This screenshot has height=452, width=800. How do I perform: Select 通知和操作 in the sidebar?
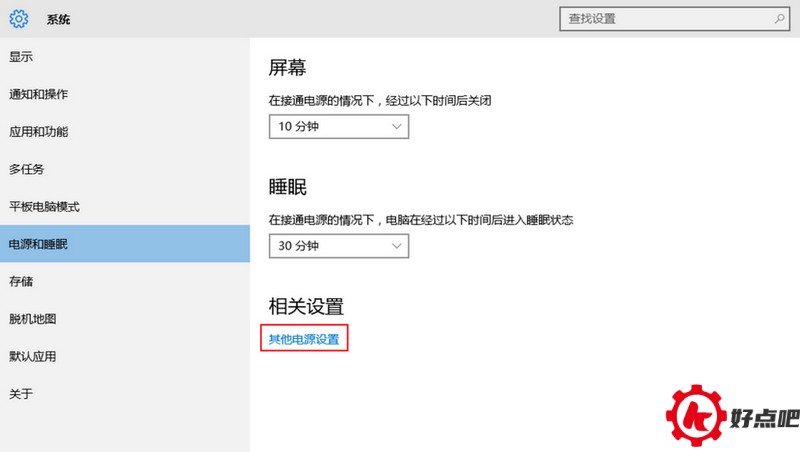pos(38,94)
